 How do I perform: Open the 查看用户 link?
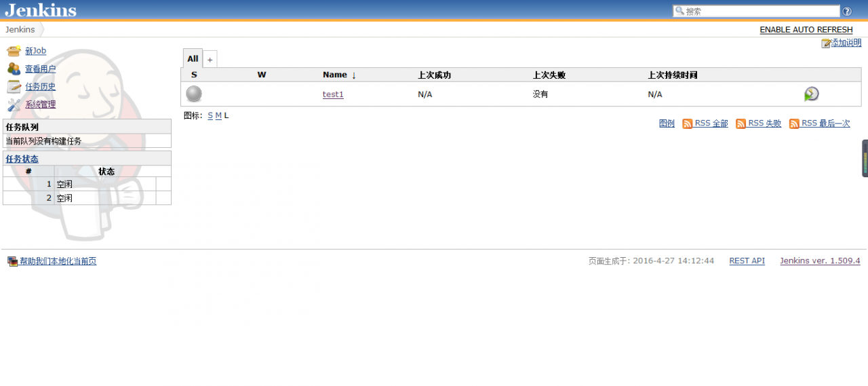41,69
